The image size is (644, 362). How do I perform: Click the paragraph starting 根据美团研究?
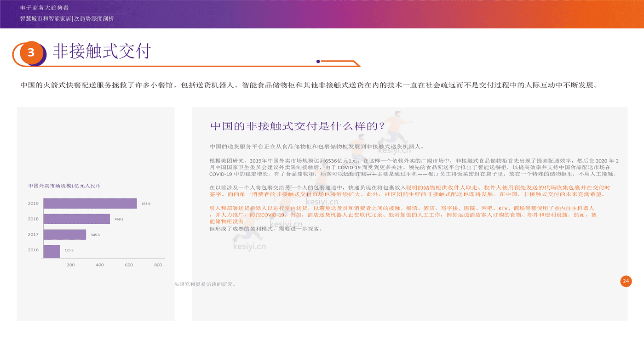pos(414,167)
